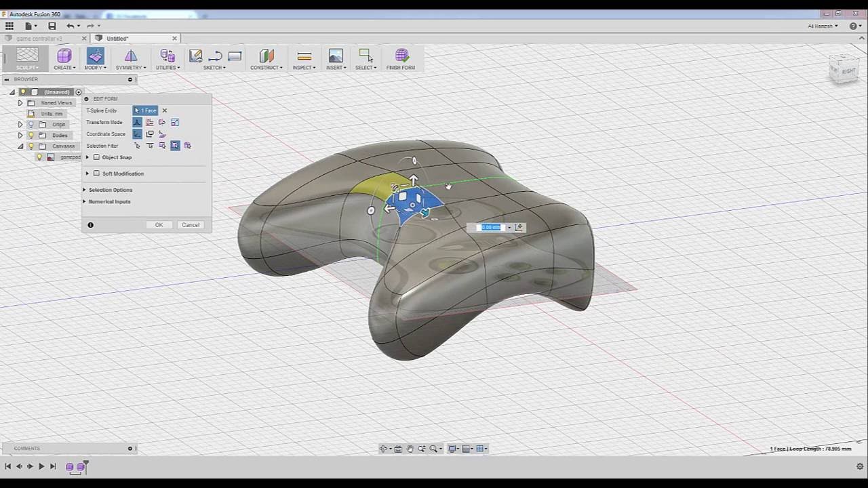The image size is (868, 488).
Task: Open the INSERT dropdown menu
Action: [336, 68]
